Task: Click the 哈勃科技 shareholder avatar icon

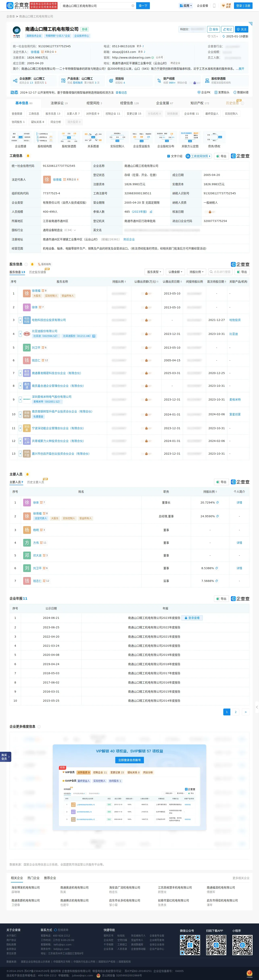Action: tap(27, 320)
